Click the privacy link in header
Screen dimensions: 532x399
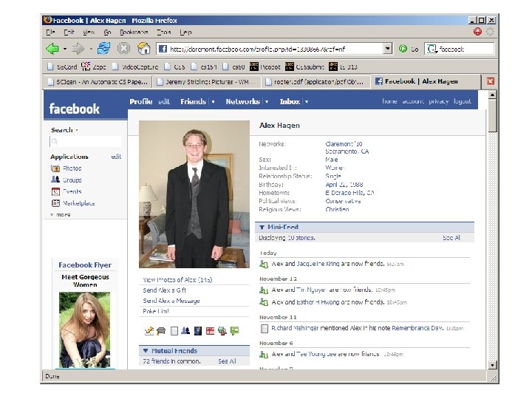[439, 101]
